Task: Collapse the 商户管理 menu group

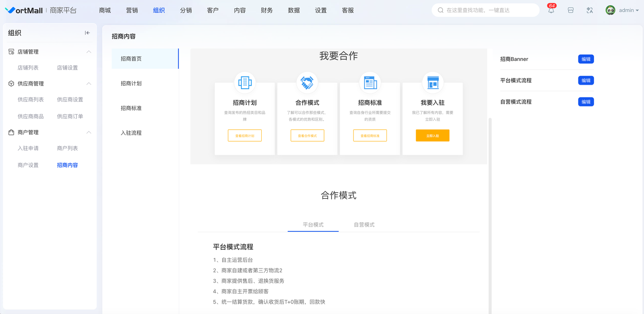Action: click(89, 132)
